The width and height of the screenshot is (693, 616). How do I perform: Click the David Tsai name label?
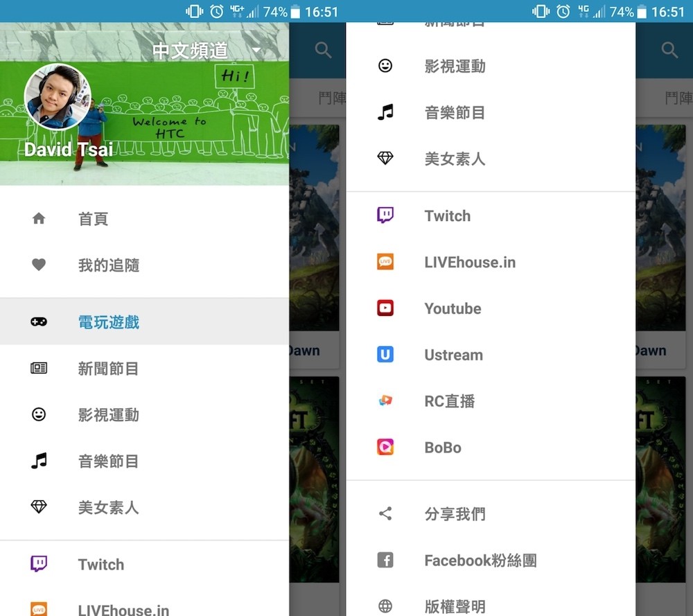coord(69,150)
